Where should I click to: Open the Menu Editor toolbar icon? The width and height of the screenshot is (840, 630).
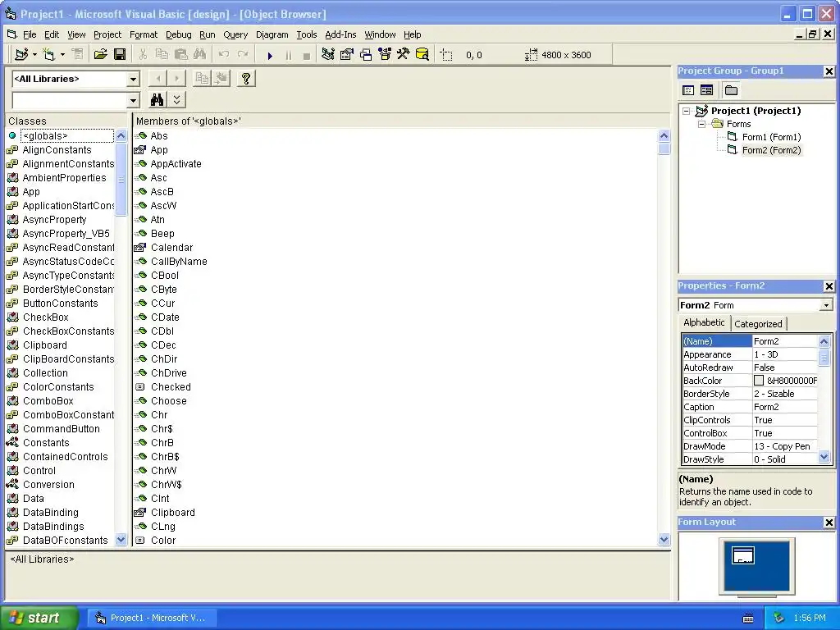click(x=78, y=55)
